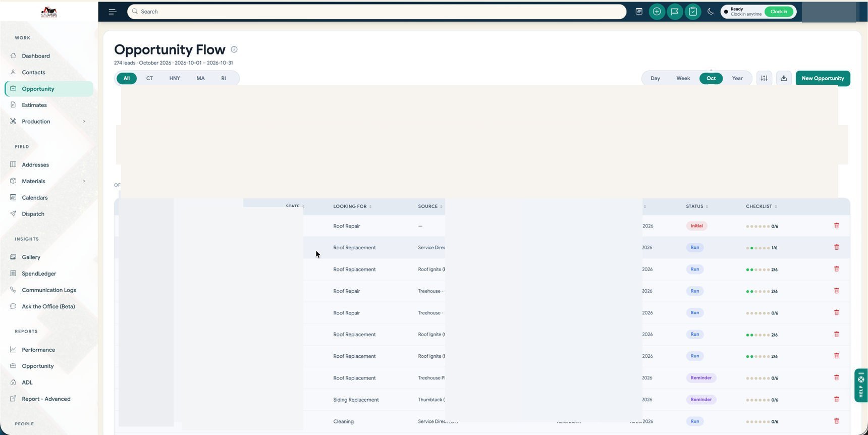Viewport: 868px width, 435px height.
Task: Open Ask the Office (Beta)
Action: click(x=49, y=306)
